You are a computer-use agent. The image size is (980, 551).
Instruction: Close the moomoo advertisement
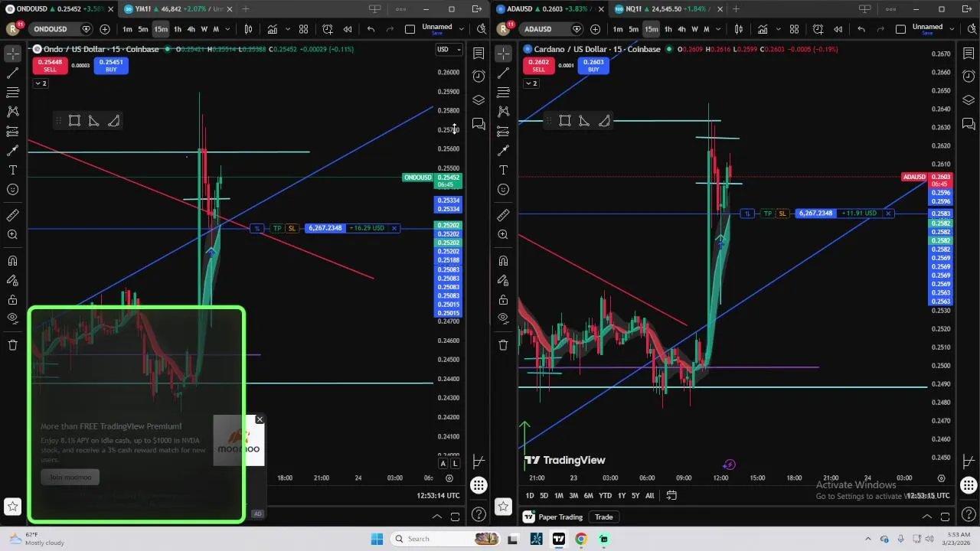click(x=260, y=419)
